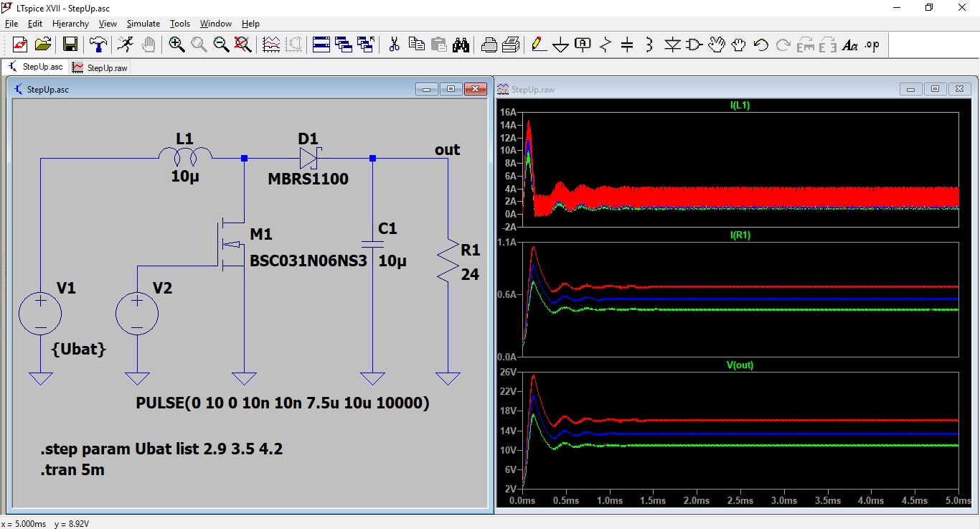Select the Label Net tool
Image resolution: width=980 pixels, height=529 pixels.
[x=583, y=45]
